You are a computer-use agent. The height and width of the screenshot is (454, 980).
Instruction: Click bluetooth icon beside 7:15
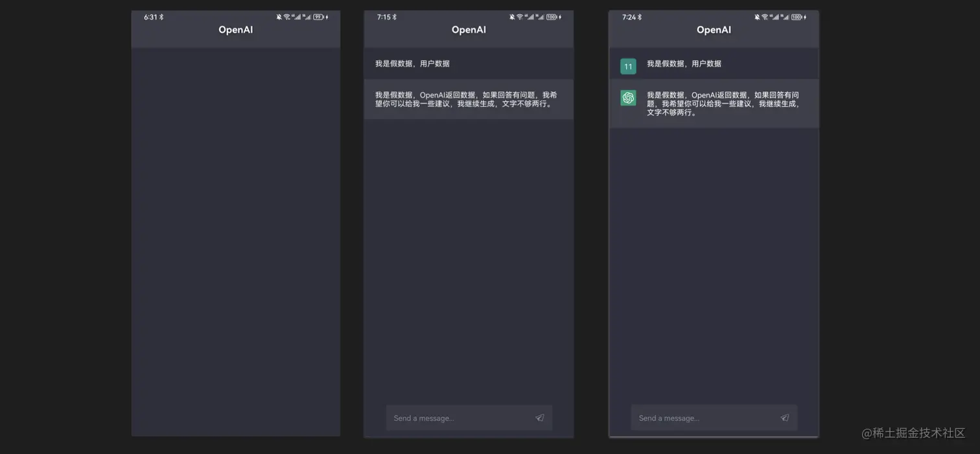coord(394,17)
